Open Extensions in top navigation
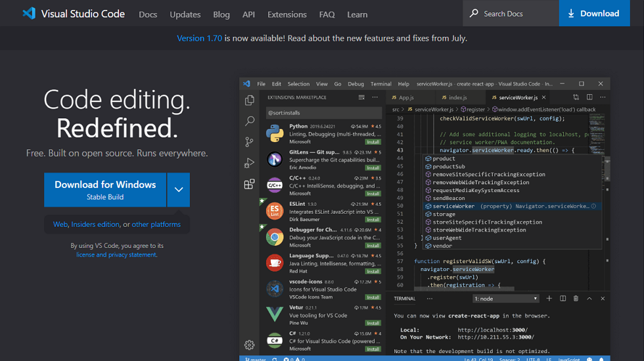This screenshot has height=361, width=644. pyautogui.click(x=287, y=14)
